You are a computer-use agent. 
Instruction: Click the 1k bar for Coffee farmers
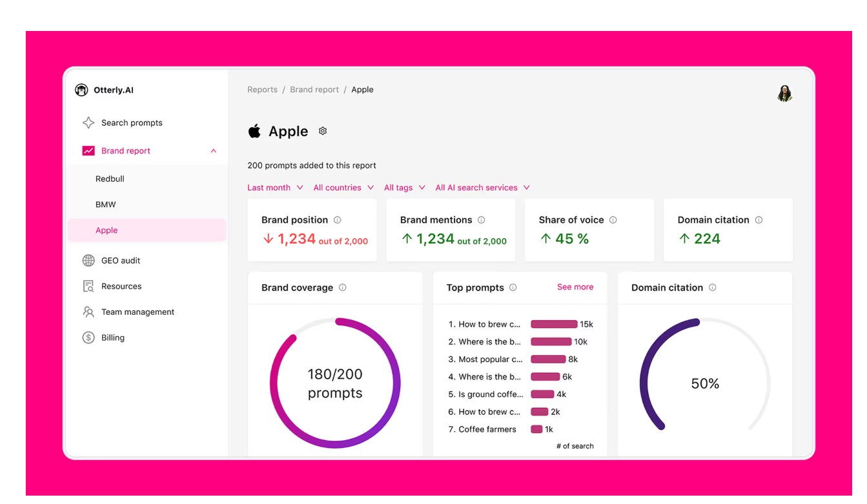[536, 429]
